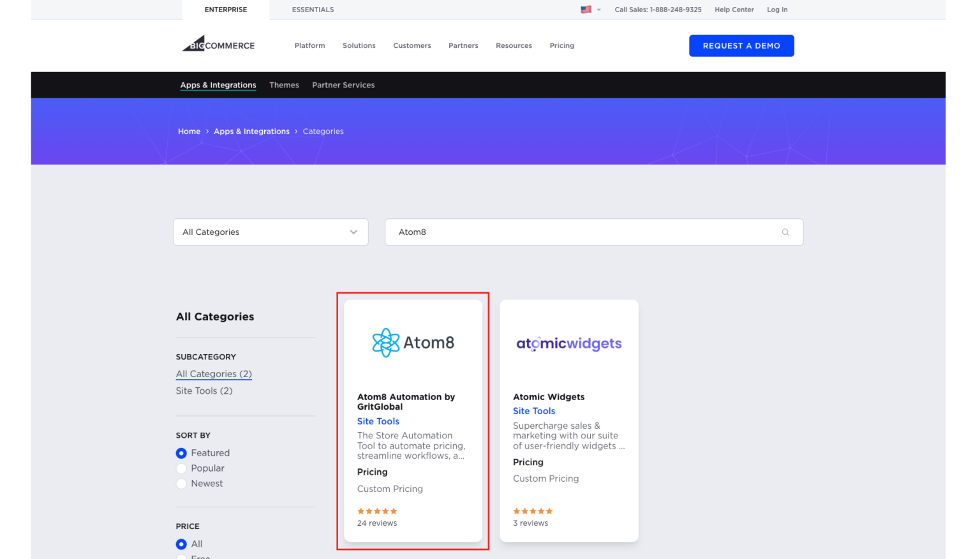The image size is (980, 559).
Task: Expand the country selector arrow
Action: pos(599,10)
